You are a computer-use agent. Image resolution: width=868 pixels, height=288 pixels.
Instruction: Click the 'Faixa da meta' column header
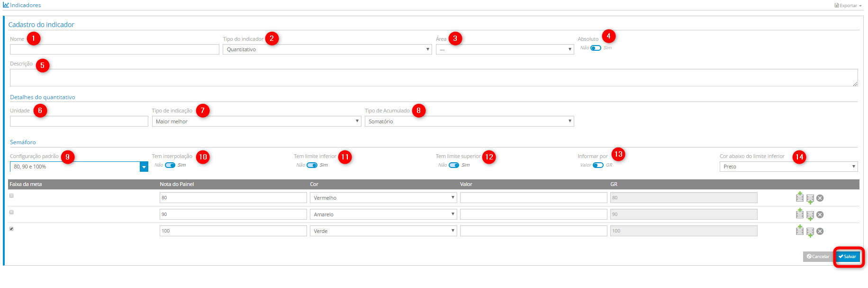click(x=26, y=184)
